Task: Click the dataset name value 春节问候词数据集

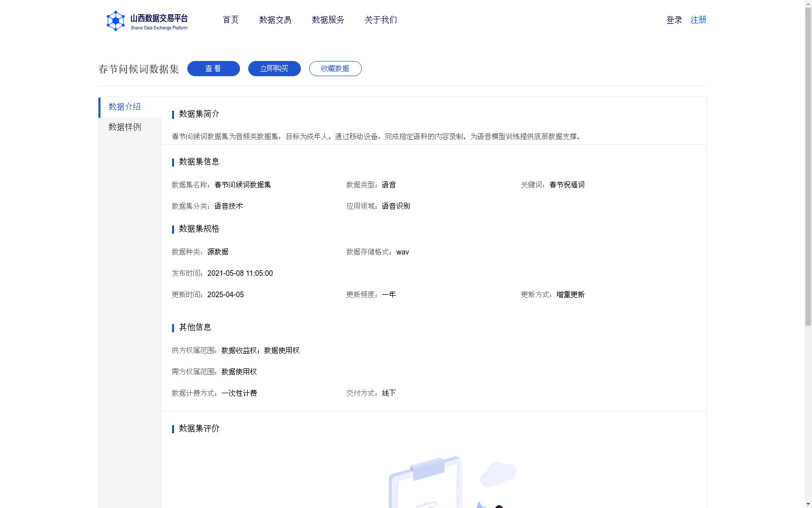Action: pos(243,185)
